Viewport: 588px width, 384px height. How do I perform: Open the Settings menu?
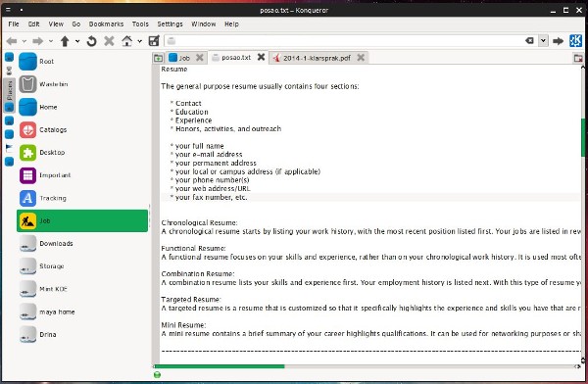pyautogui.click(x=170, y=24)
